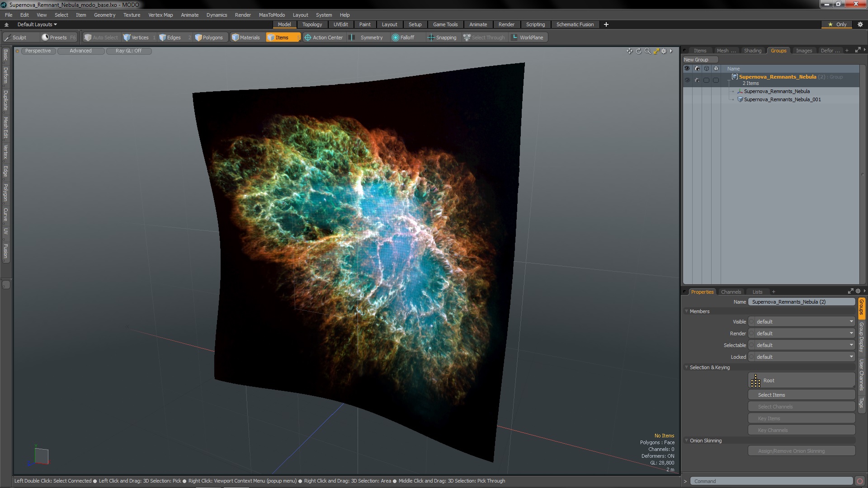Open the Mesh Edit sidebar tab

click(5, 127)
